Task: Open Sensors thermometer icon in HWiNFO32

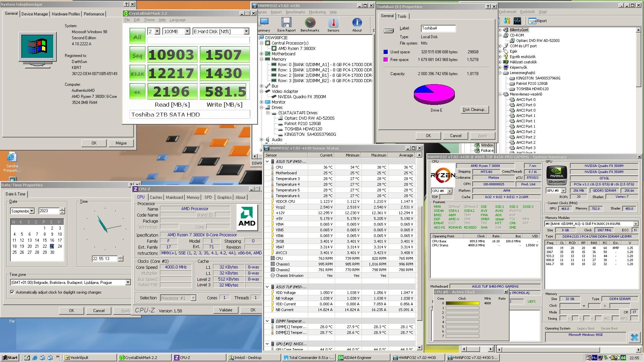Action: point(333,24)
